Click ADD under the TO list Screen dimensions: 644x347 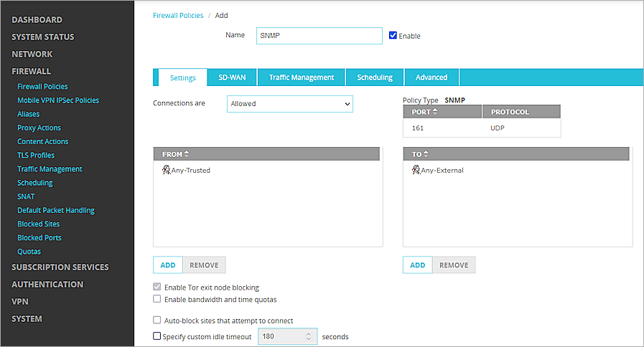click(x=418, y=265)
